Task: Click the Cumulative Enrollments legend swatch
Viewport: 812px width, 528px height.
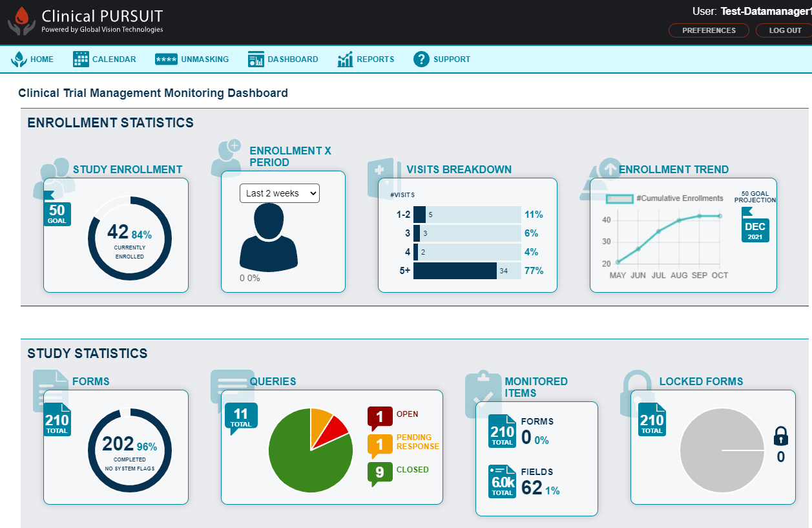Action: point(620,199)
